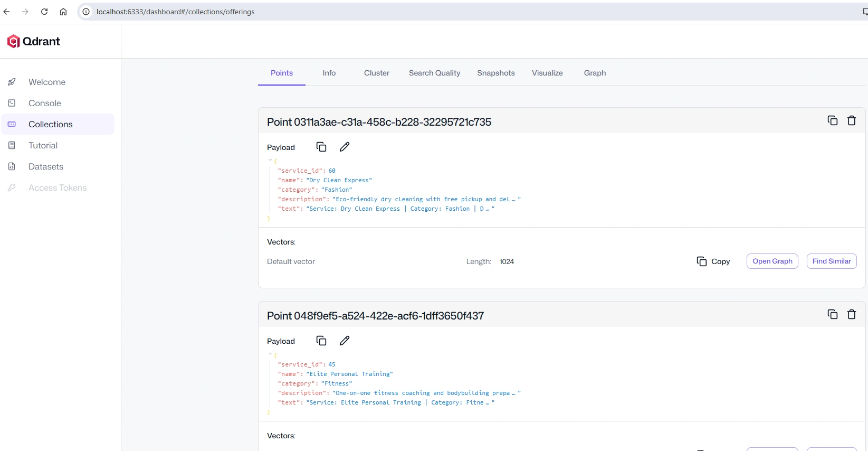868x451 pixels.
Task: Click the Datasets file icon
Action: tap(12, 166)
